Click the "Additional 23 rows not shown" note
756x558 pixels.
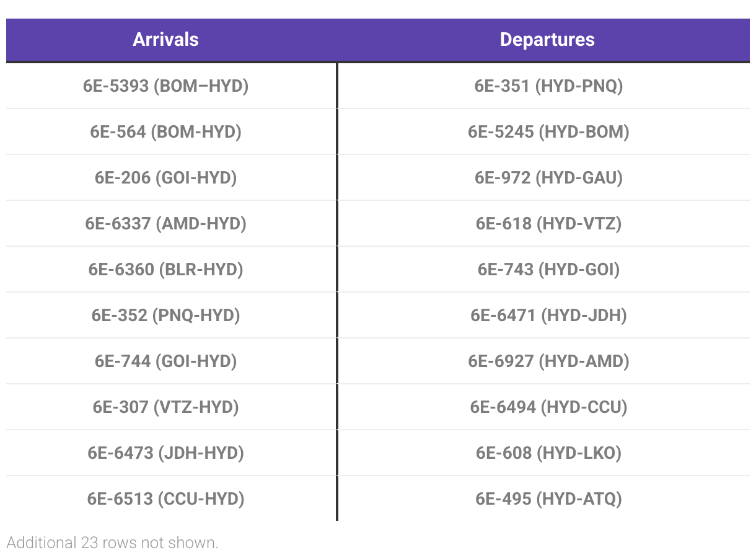[112, 542]
